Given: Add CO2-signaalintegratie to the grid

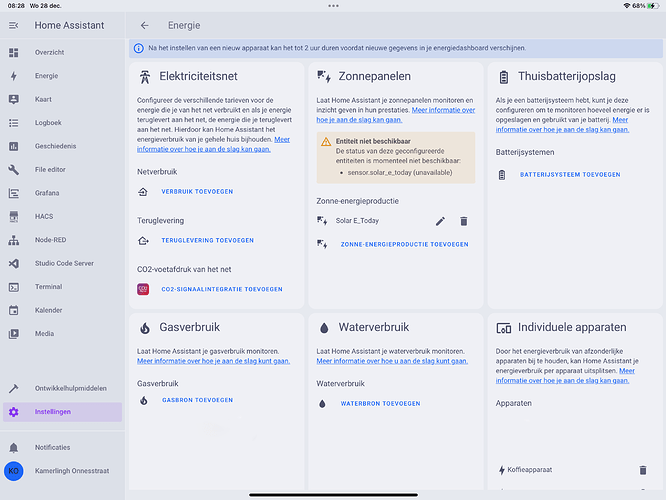Looking at the screenshot, I should (221, 289).
